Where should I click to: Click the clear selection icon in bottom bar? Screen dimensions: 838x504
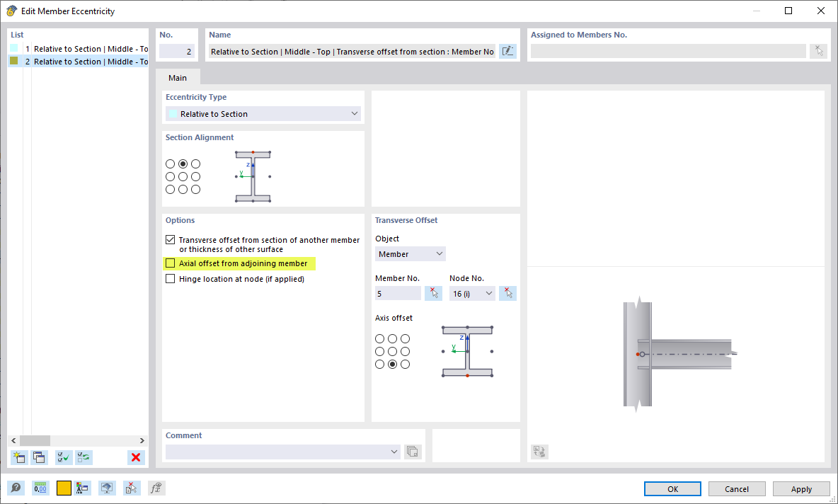tap(132, 488)
